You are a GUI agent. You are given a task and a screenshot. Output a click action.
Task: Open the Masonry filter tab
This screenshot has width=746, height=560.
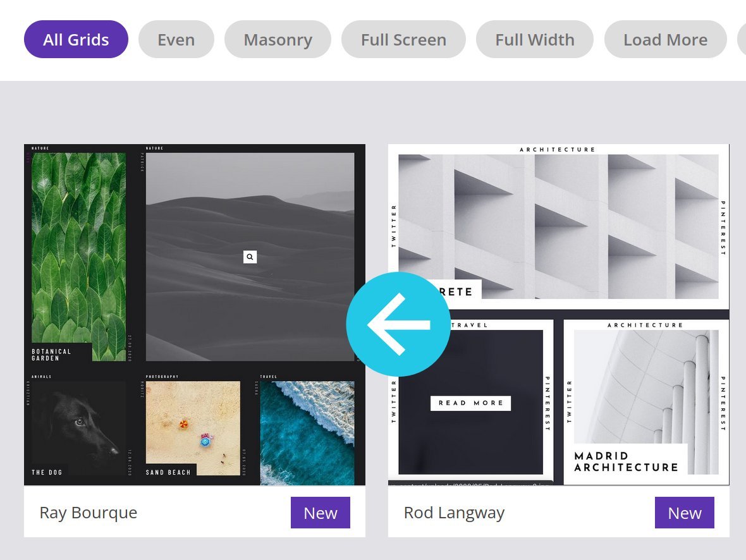(278, 39)
